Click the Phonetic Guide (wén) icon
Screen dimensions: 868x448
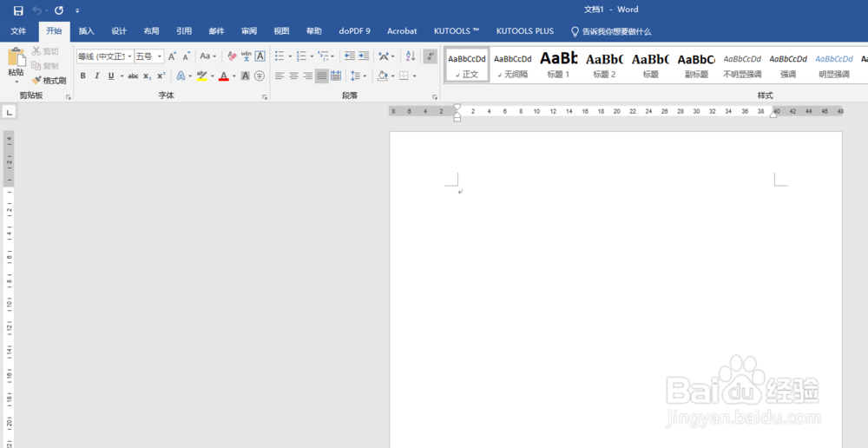[247, 56]
